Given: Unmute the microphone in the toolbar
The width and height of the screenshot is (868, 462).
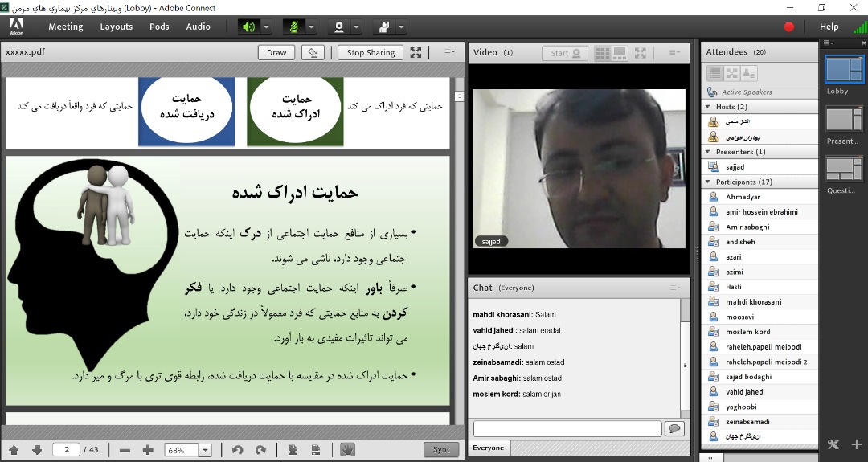Looking at the screenshot, I should click(294, 27).
